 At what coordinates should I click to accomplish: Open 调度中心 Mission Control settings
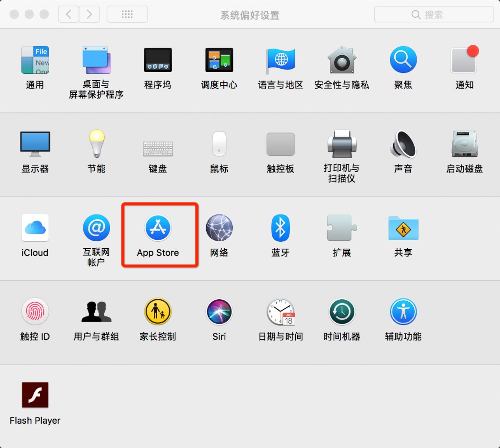tap(219, 61)
